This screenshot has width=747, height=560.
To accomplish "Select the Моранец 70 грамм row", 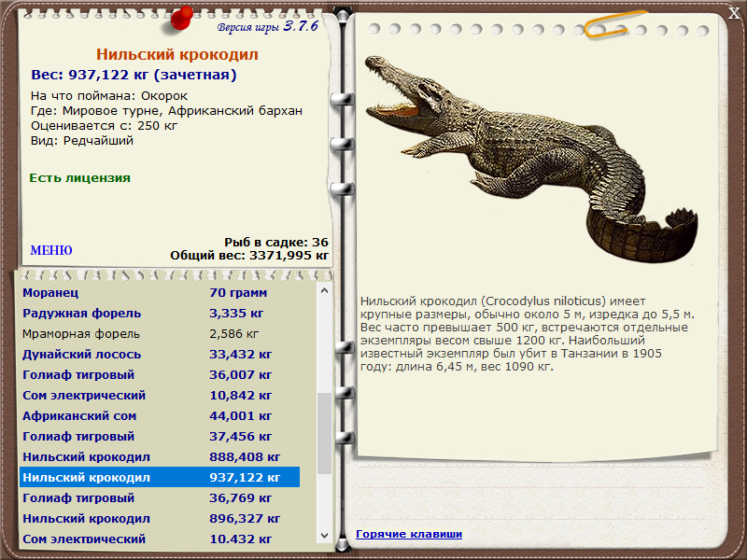I will (160, 293).
